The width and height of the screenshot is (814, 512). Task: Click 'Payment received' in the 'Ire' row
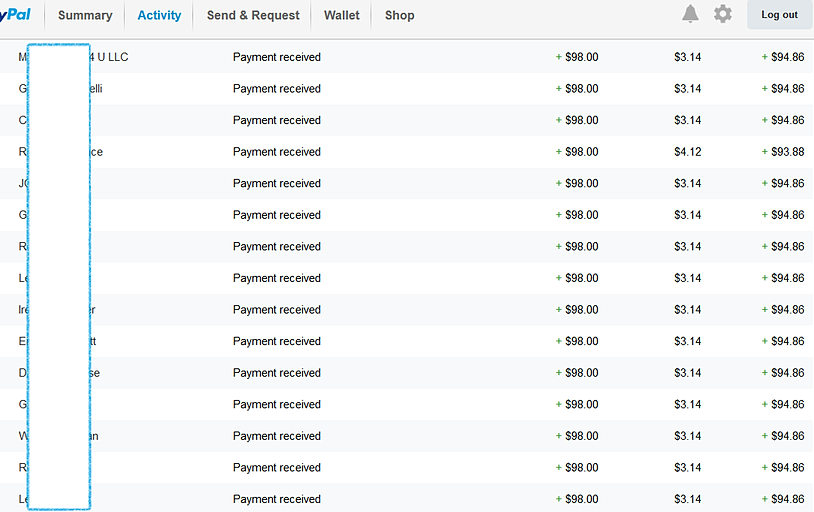coord(277,310)
